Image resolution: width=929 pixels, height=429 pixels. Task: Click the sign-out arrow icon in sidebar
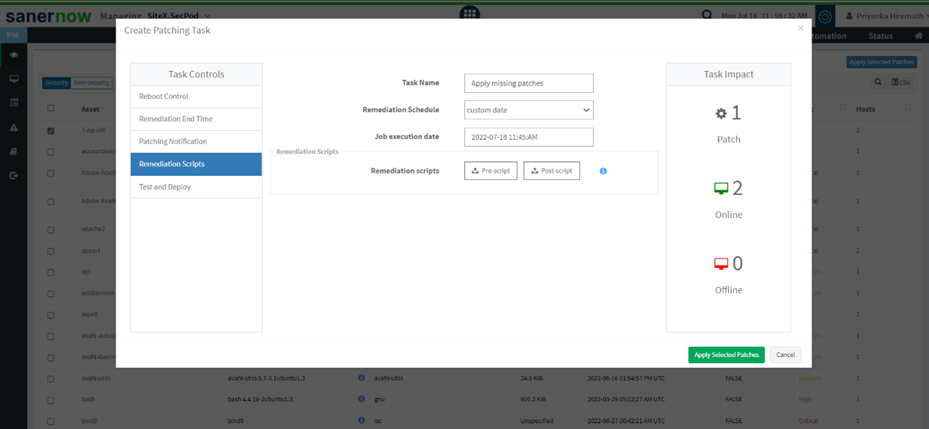click(x=14, y=175)
